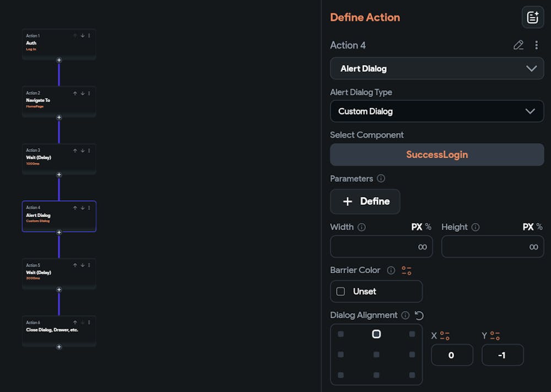
Task: Add an action below Action 1 Auth
Action: point(59,60)
